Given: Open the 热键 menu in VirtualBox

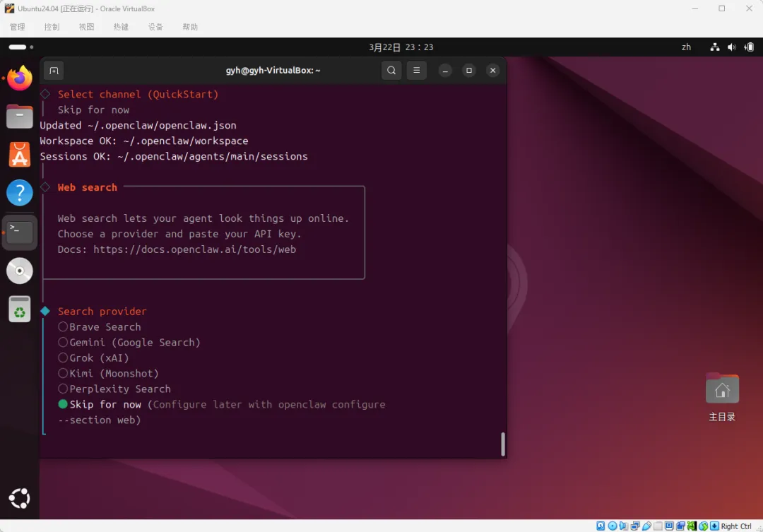Looking at the screenshot, I should pos(122,27).
